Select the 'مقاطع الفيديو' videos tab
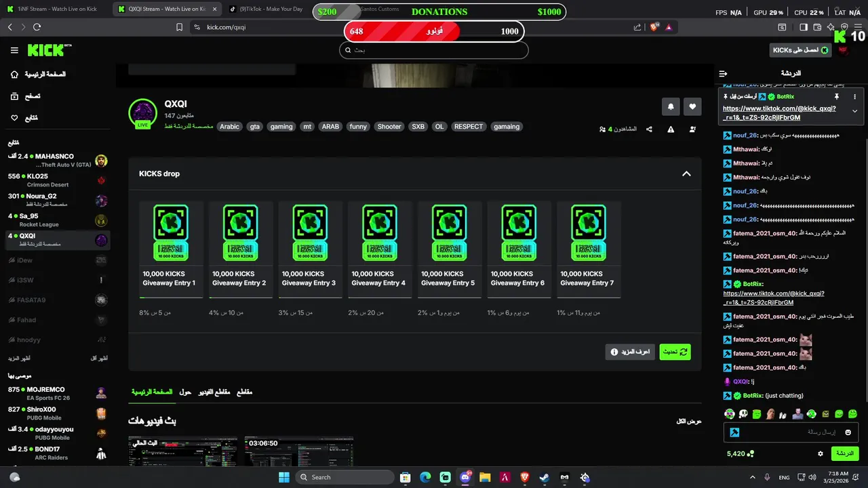The height and width of the screenshot is (488, 868). coord(214,392)
